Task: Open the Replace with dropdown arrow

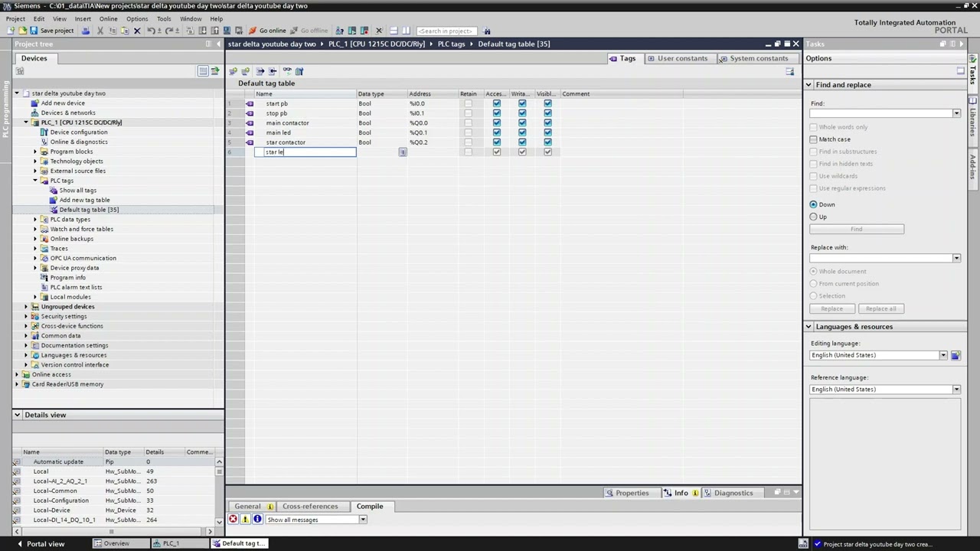Action: [956, 258]
